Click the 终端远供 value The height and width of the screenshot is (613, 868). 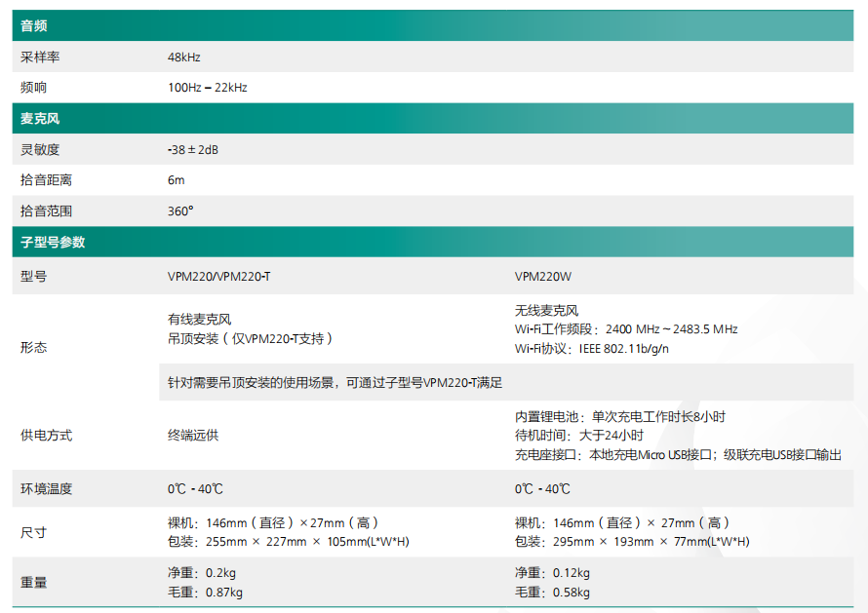pos(193,436)
